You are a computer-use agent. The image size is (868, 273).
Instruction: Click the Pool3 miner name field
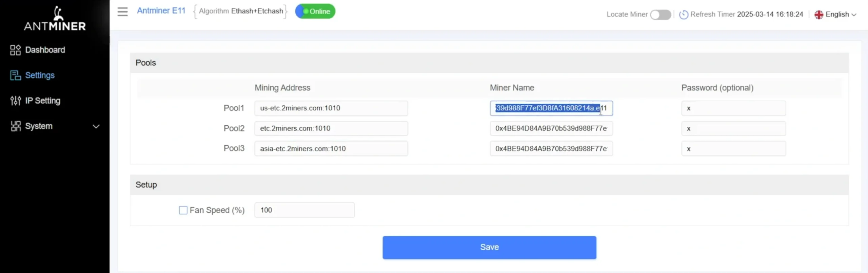coord(551,149)
